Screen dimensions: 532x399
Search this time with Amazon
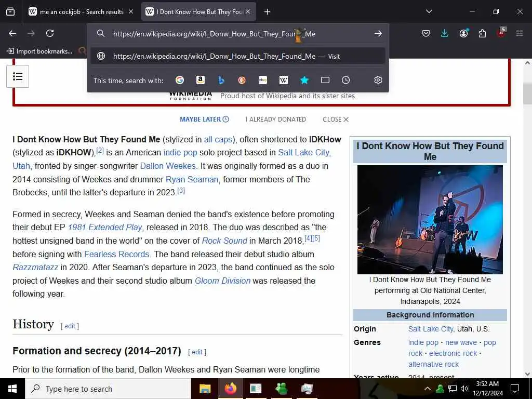tap(201, 80)
